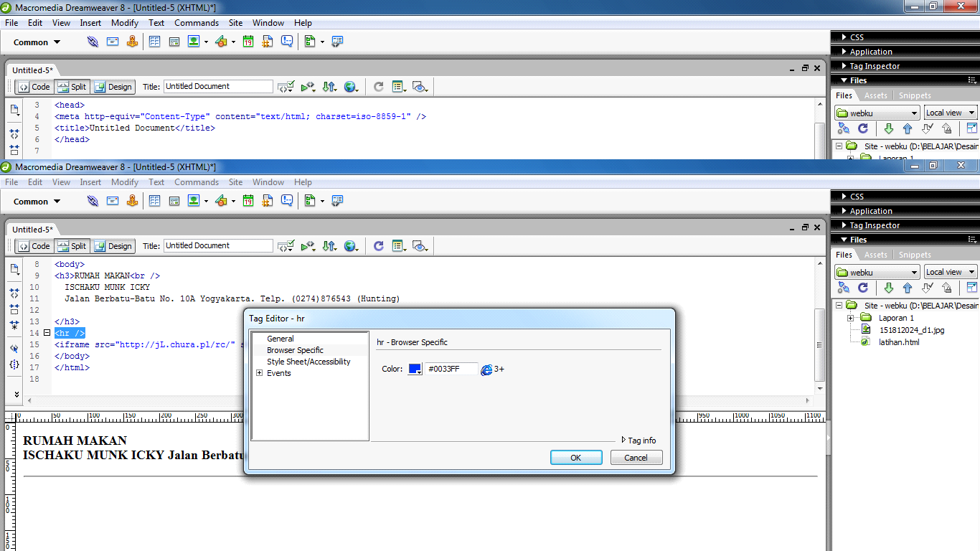
Task: Click the Images icon in front window Insert bar
Action: click(194, 202)
